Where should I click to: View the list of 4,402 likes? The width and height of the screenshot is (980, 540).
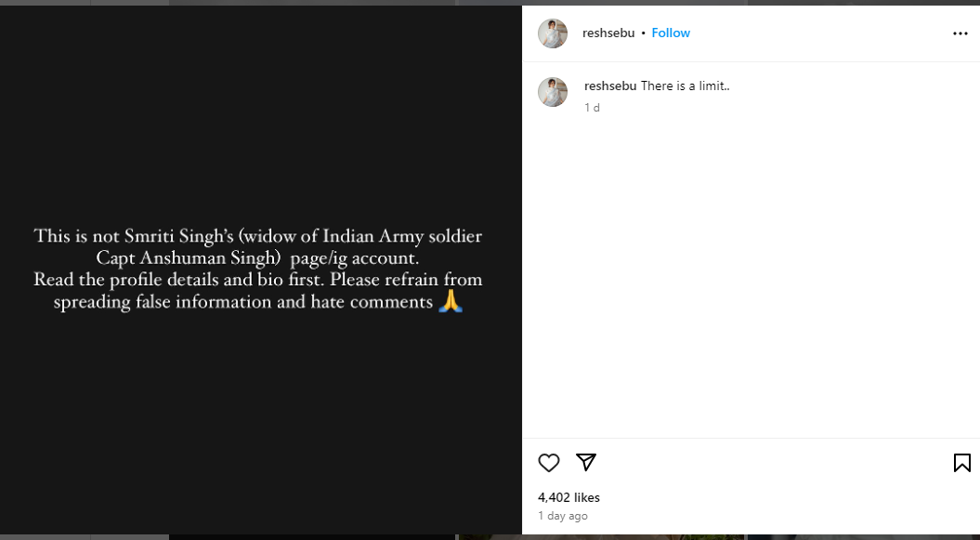tap(568, 497)
